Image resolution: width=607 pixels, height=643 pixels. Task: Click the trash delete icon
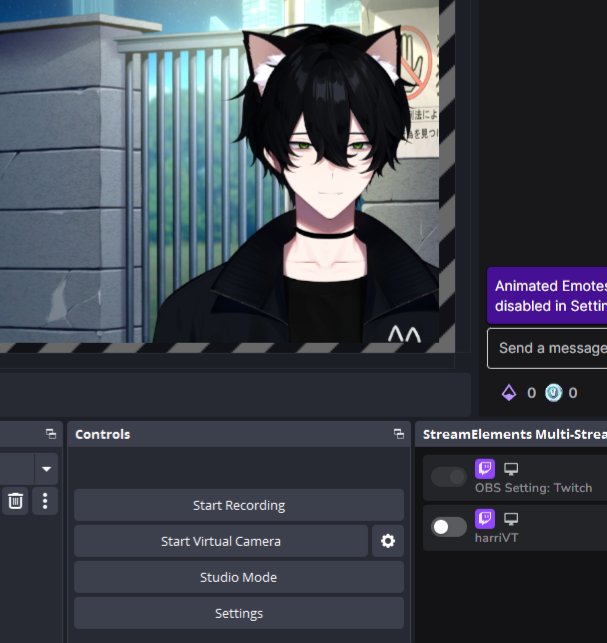[16, 501]
